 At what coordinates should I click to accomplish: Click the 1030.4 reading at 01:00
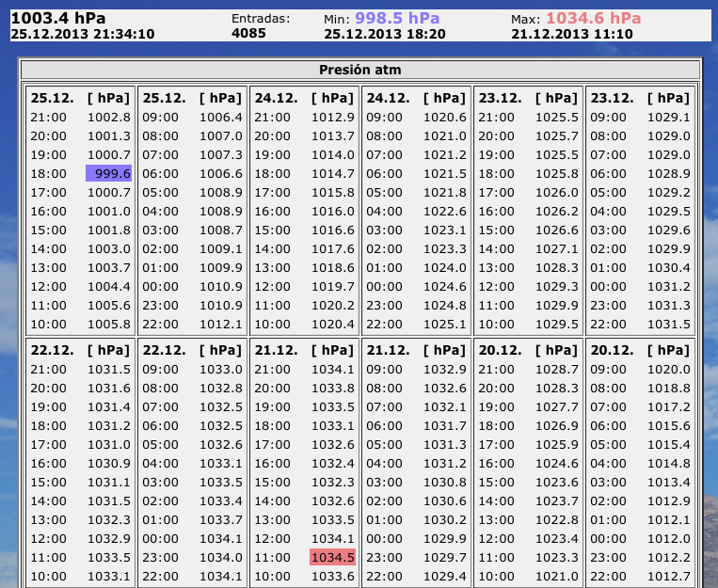pyautogui.click(x=668, y=267)
